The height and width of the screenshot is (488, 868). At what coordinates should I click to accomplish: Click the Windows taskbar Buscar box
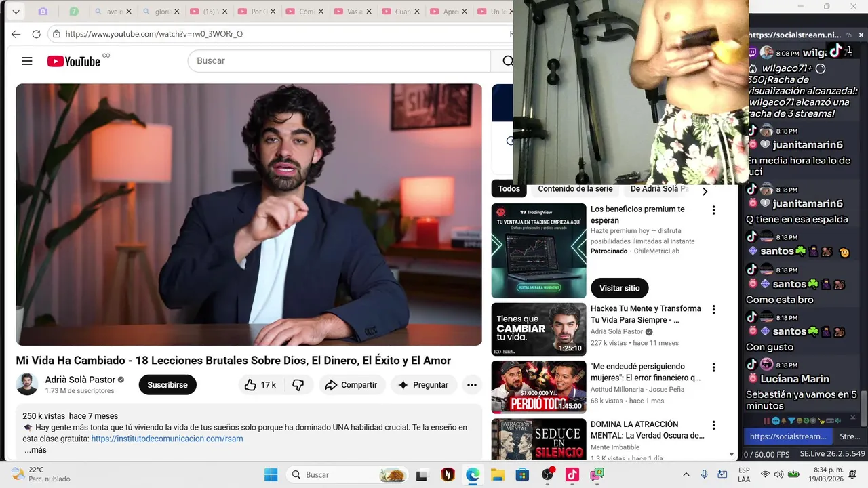point(347,474)
